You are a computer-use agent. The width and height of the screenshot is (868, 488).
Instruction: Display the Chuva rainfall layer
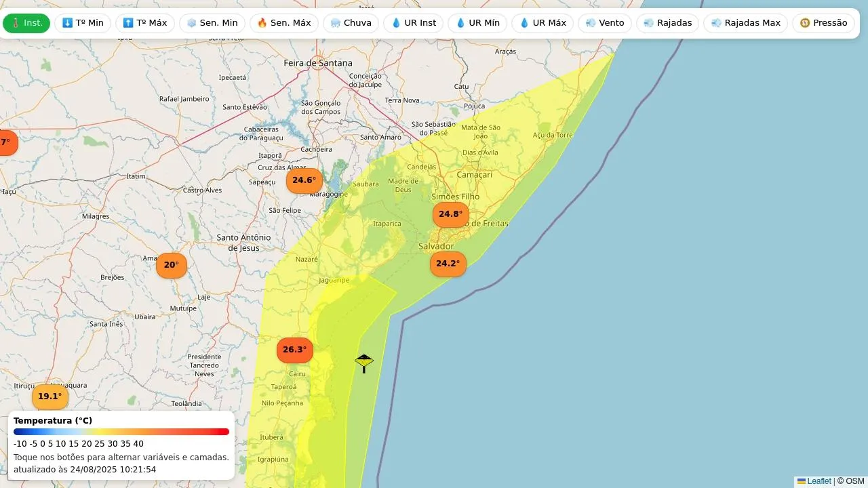point(351,23)
